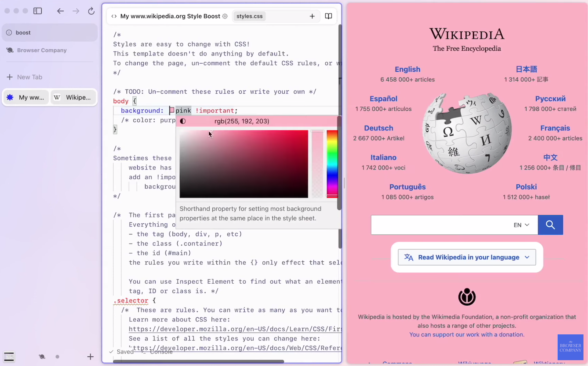Viewport: 588px width, 366px height.
Task: Switch to the Wikipedia tab
Action: click(x=73, y=97)
